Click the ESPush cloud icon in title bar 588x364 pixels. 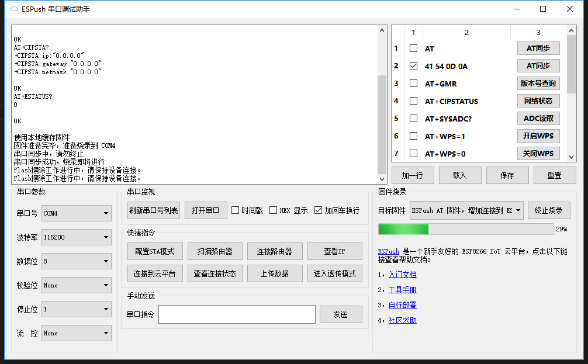(15, 9)
